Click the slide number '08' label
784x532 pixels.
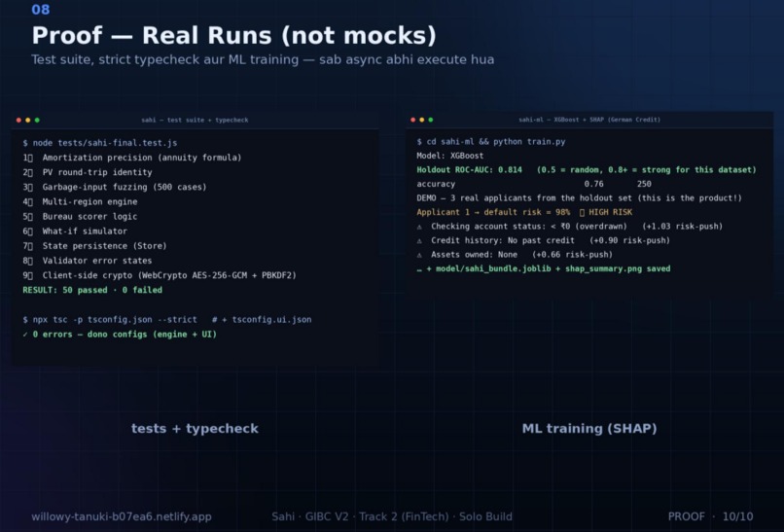[41, 10]
